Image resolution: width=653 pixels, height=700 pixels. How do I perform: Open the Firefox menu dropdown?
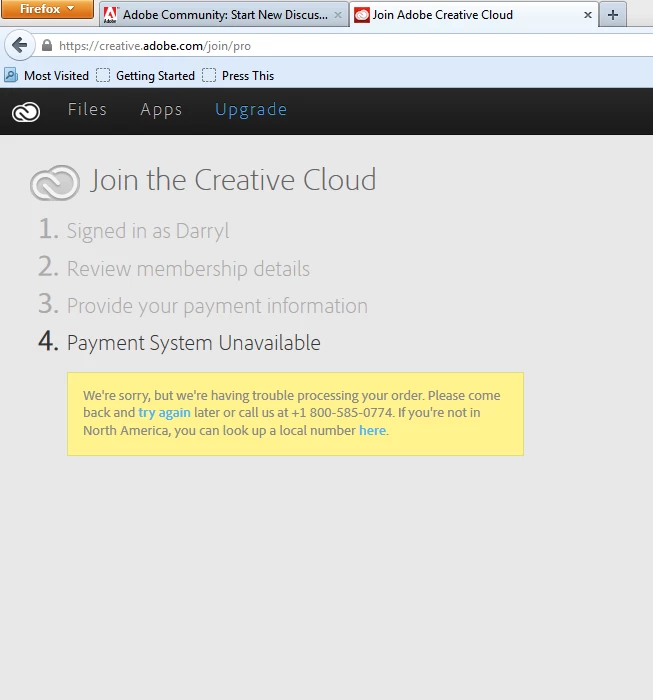[47, 9]
